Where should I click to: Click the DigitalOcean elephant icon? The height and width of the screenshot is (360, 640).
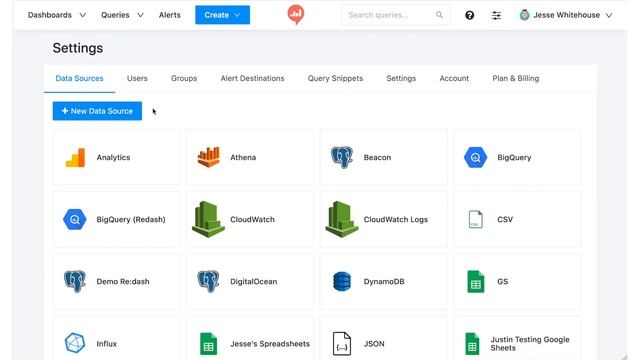(209, 281)
